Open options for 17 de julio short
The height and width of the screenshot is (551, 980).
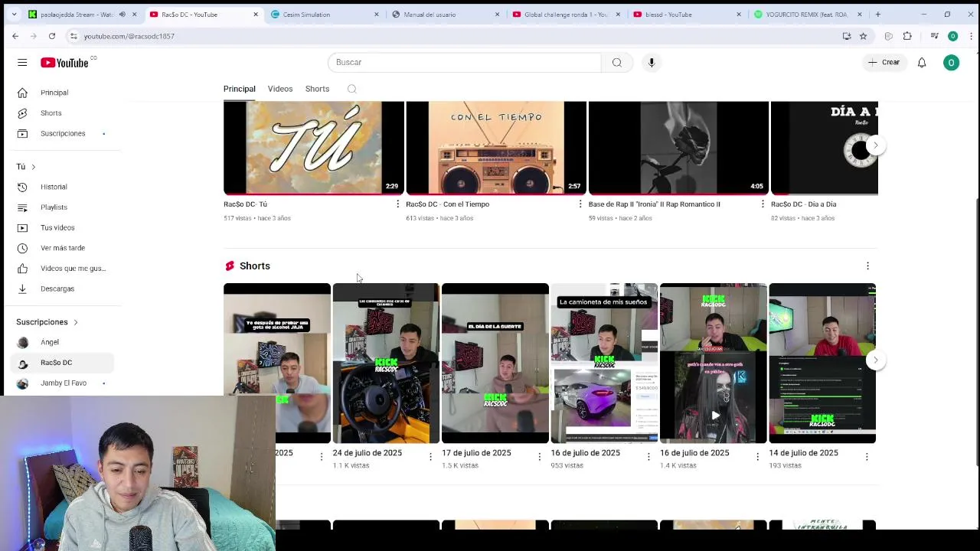[x=539, y=456]
